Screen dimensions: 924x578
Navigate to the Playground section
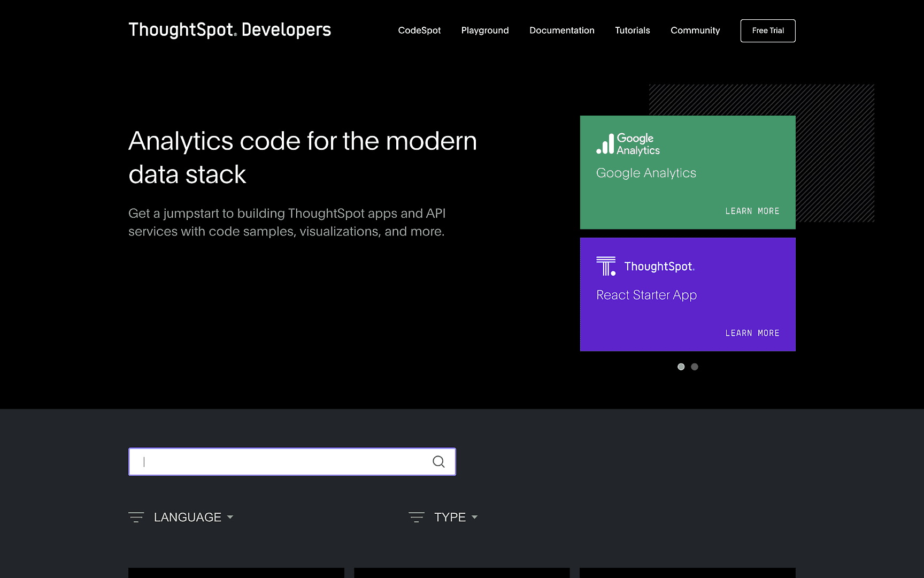(x=484, y=31)
